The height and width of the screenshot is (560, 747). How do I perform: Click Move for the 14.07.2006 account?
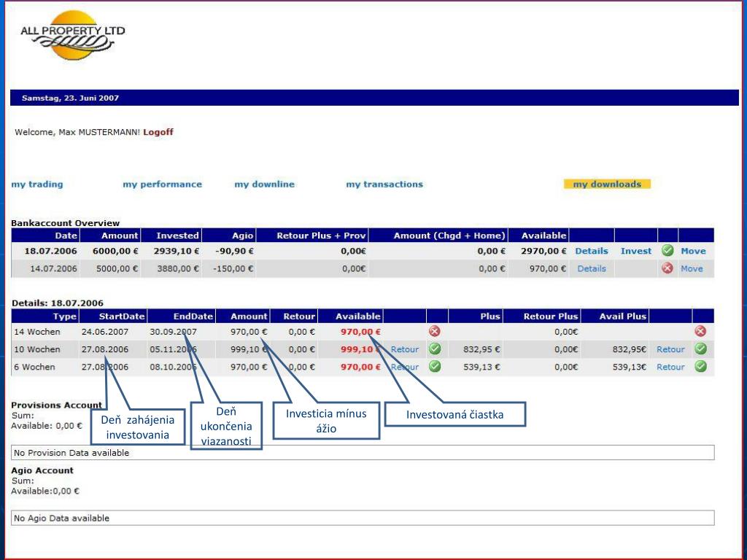(x=692, y=268)
